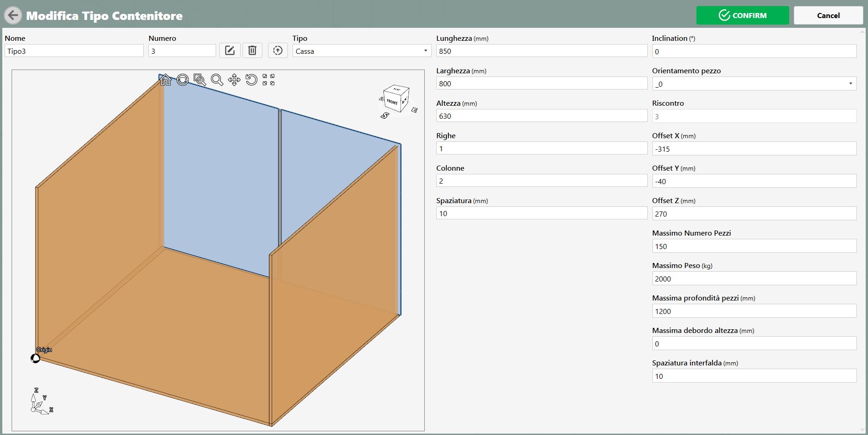
Task: Click the FRONT face of the view cube
Action: coord(392,102)
